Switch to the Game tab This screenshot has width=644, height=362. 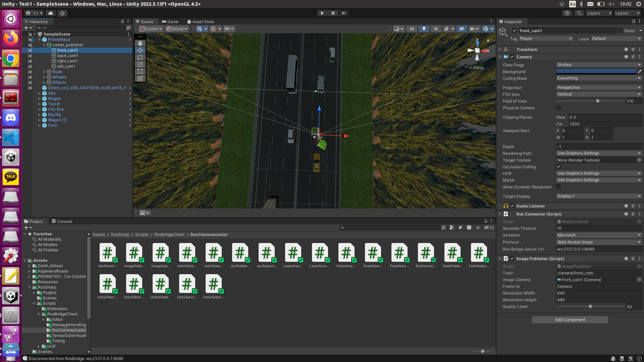pyautogui.click(x=170, y=21)
